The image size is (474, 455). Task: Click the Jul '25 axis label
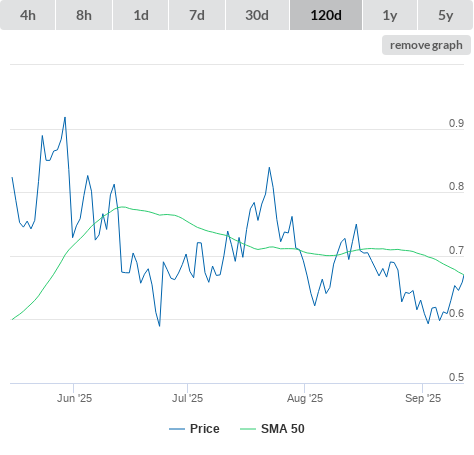coord(187,398)
